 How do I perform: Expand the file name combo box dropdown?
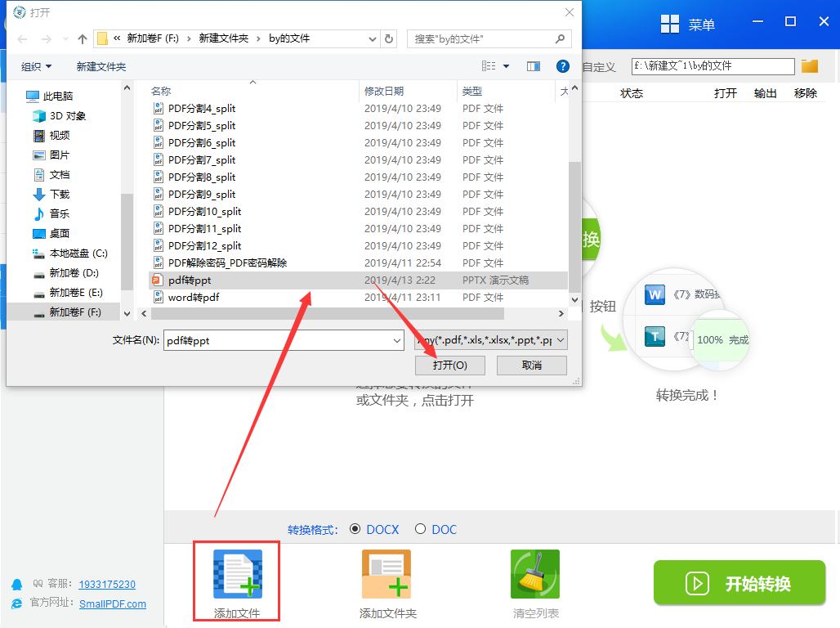(x=397, y=340)
